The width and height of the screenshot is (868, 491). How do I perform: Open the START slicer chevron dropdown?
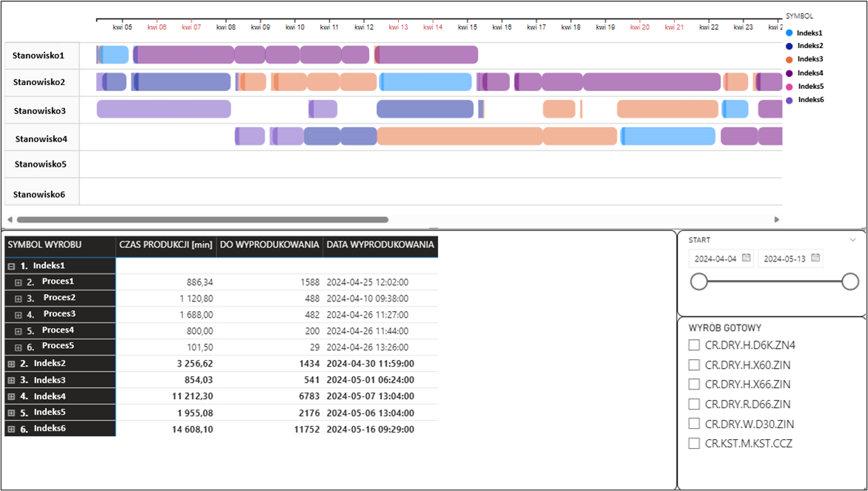tap(852, 240)
